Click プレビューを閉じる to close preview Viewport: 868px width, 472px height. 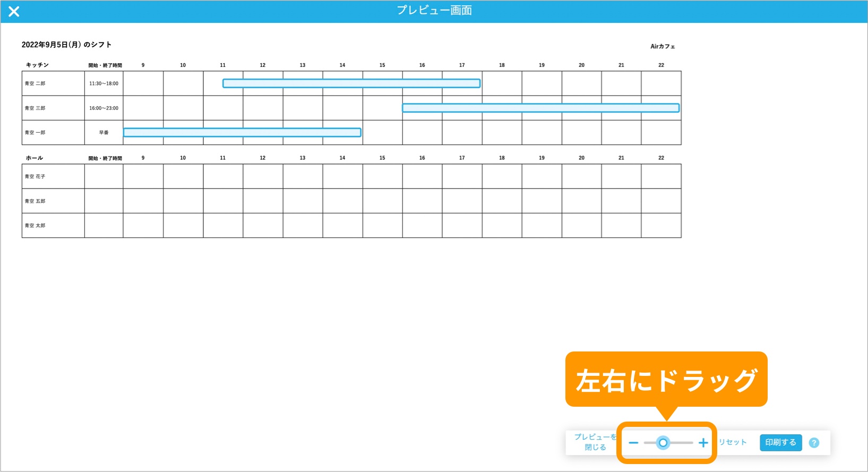click(x=595, y=442)
